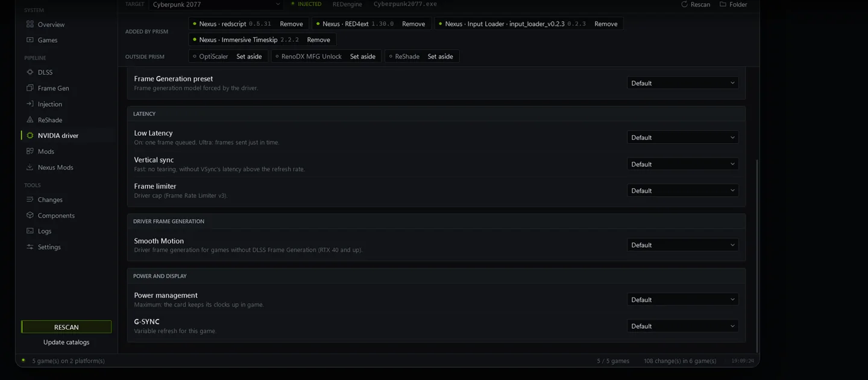Image resolution: width=868 pixels, height=380 pixels.
Task: Click the green RESCAN button
Action: [66, 327]
